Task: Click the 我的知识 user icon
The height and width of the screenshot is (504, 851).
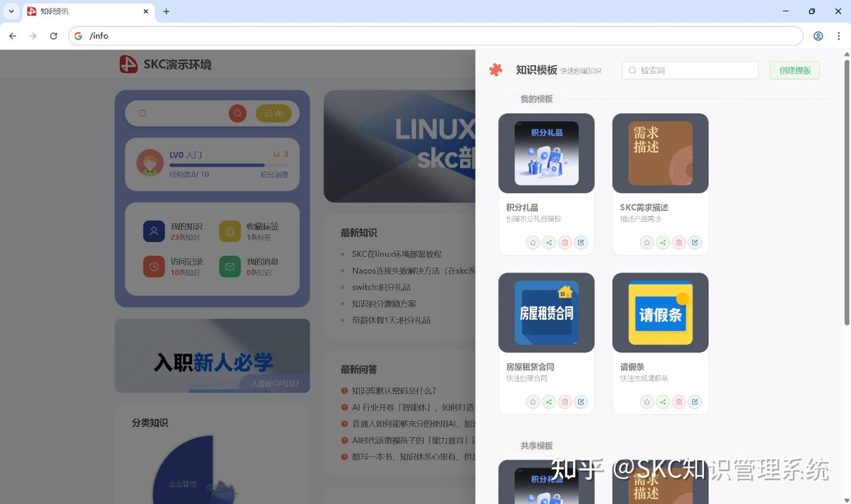Action: 154,231
